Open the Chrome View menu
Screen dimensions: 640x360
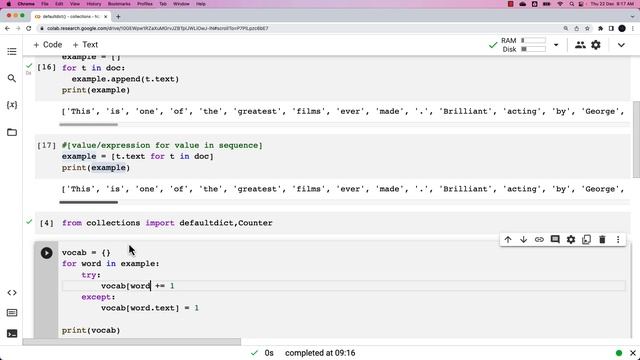tap(75, 4)
